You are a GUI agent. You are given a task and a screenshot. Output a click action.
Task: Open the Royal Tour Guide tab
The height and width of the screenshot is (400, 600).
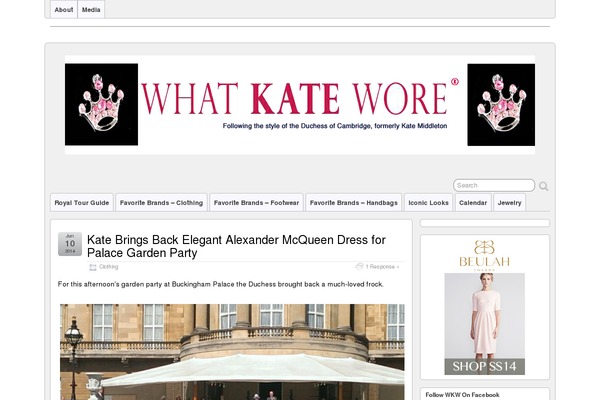[x=82, y=202]
